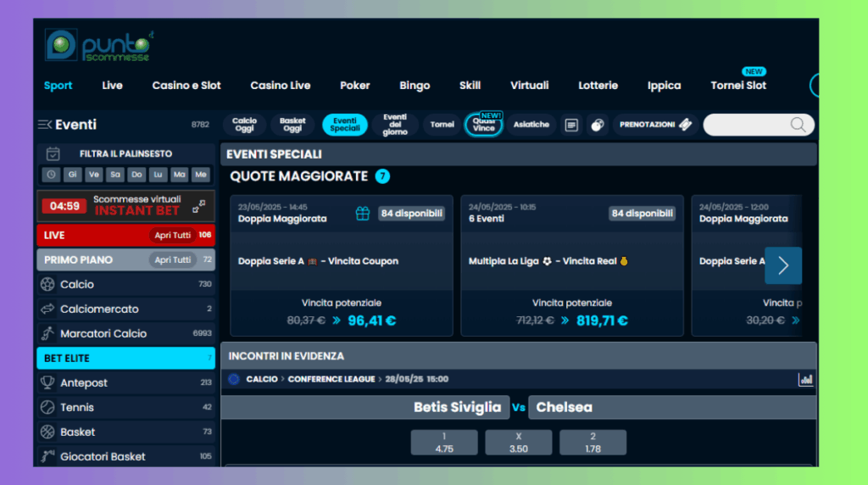Switch to the Calcio Oggi tab
The image size is (868, 485).
tap(244, 125)
